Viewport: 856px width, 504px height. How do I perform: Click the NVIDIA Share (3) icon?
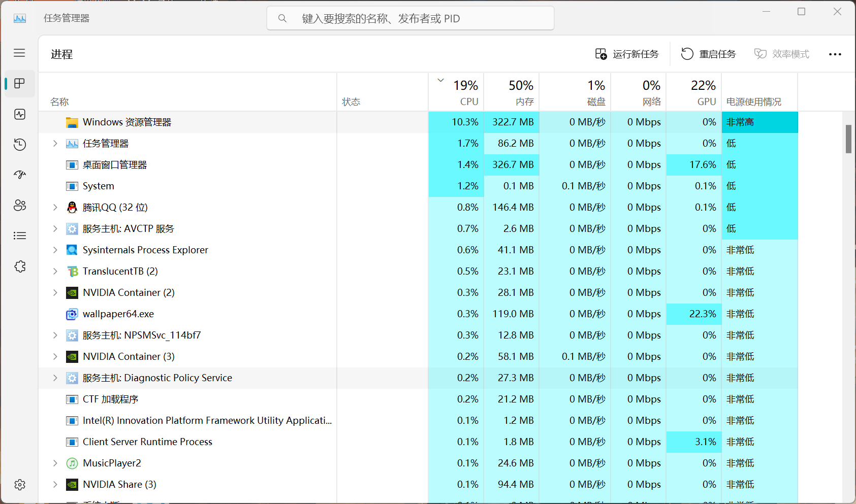(x=72, y=484)
